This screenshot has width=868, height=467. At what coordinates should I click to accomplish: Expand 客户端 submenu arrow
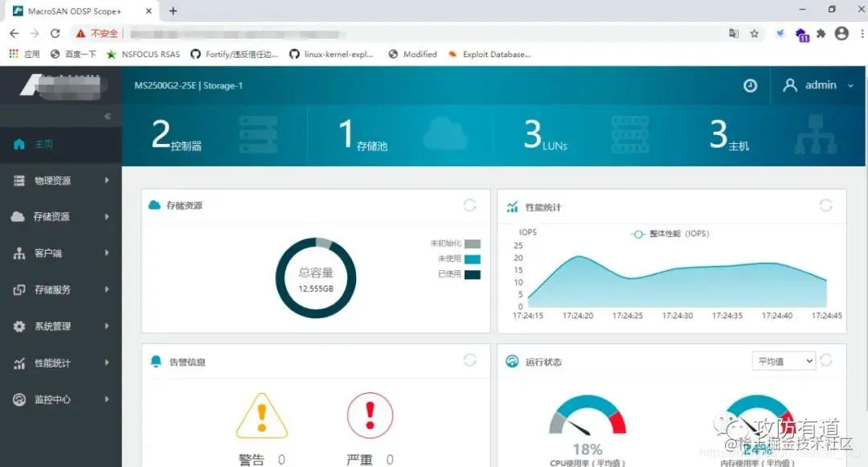point(107,253)
